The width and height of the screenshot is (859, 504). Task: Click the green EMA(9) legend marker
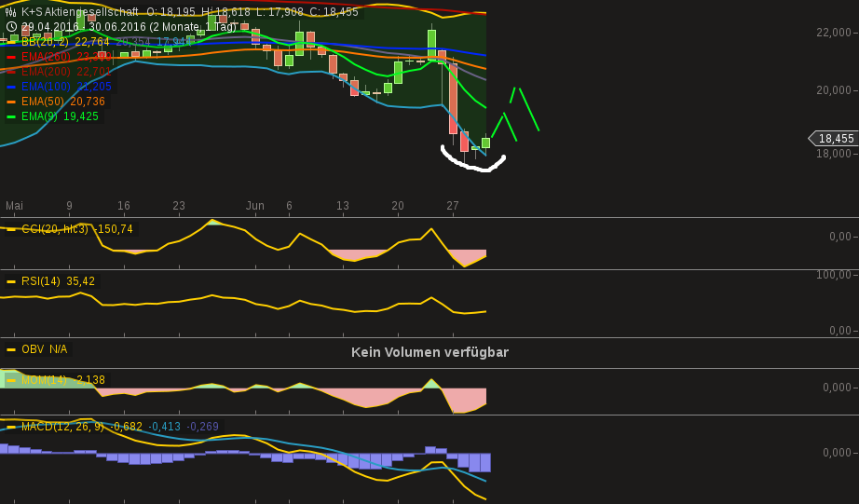point(11,116)
